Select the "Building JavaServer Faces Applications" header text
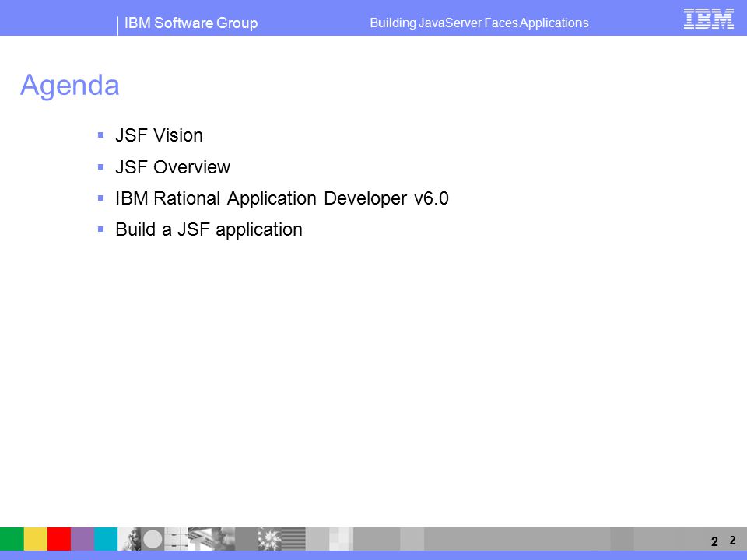The height and width of the screenshot is (560, 747). point(479,23)
